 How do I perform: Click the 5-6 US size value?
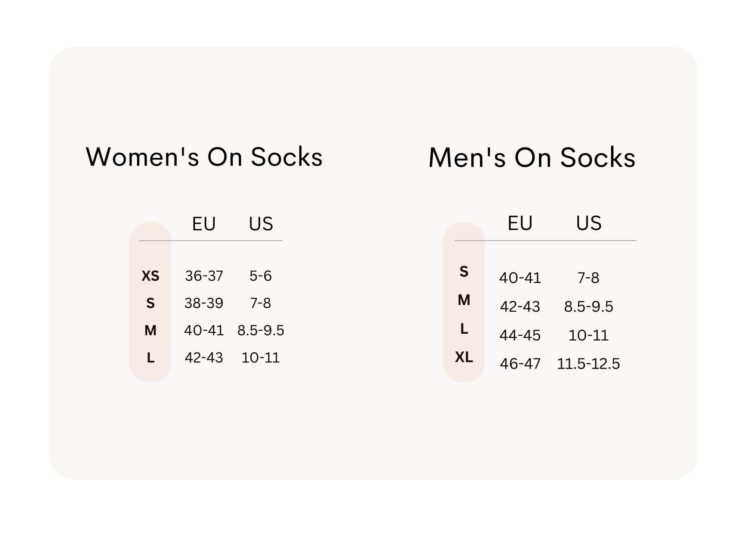(261, 276)
